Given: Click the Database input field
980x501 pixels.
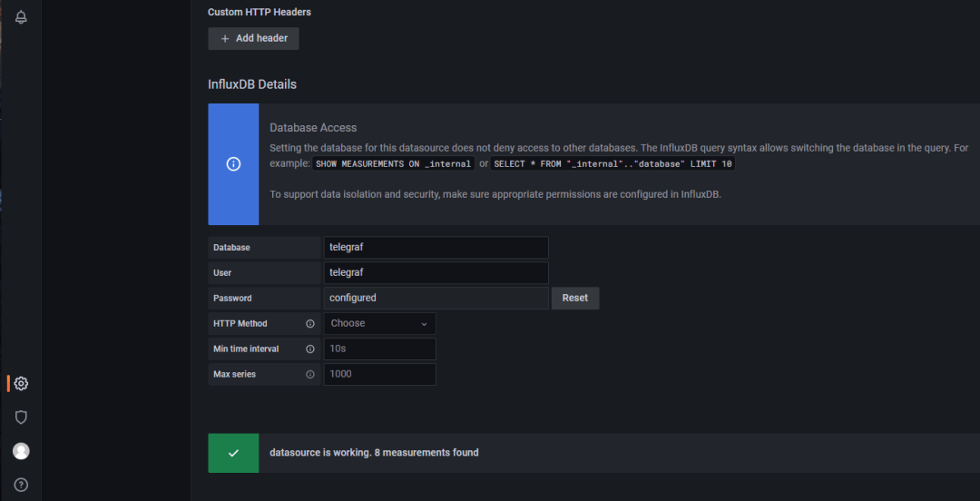Looking at the screenshot, I should click(x=436, y=247).
